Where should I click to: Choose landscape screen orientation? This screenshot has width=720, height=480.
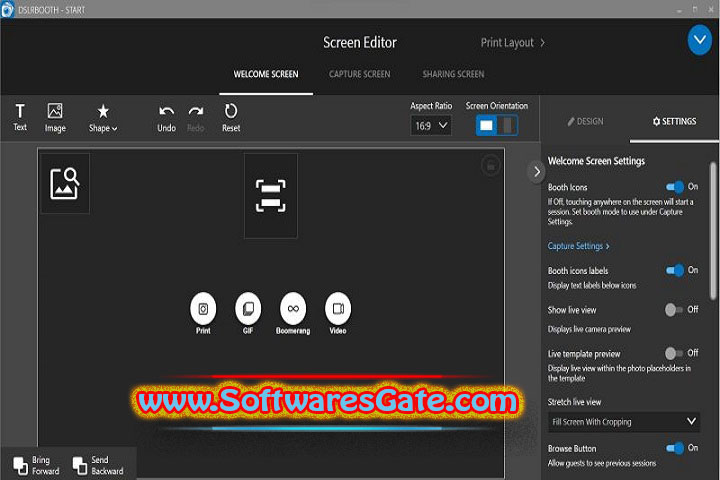tap(486, 125)
